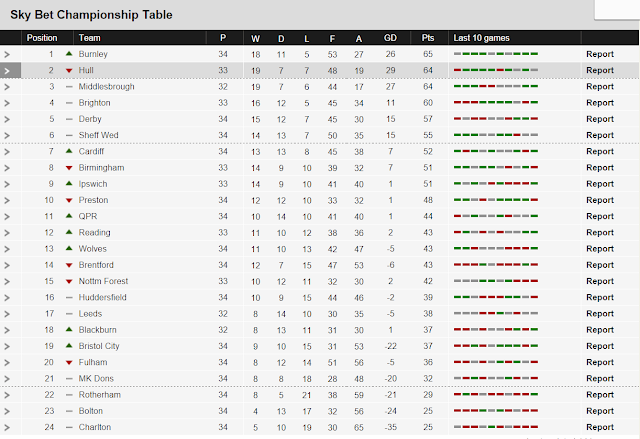The width and height of the screenshot is (640, 439).
Task: Click the Team column header
Action: pyautogui.click(x=88, y=38)
